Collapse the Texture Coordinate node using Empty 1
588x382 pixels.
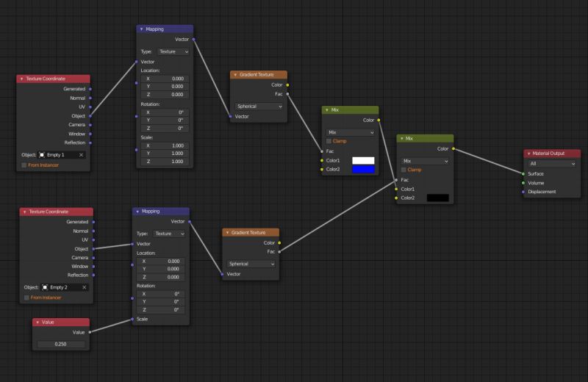pos(22,79)
